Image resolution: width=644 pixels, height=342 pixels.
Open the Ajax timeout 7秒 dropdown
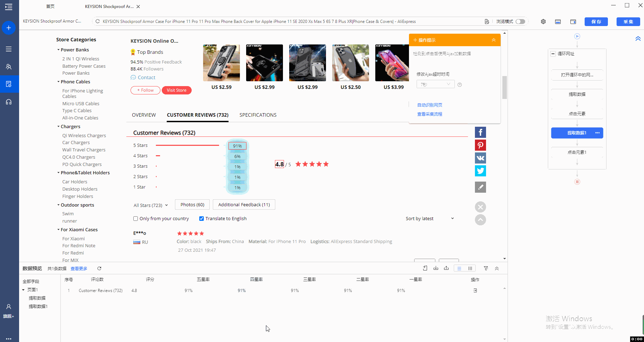click(435, 84)
